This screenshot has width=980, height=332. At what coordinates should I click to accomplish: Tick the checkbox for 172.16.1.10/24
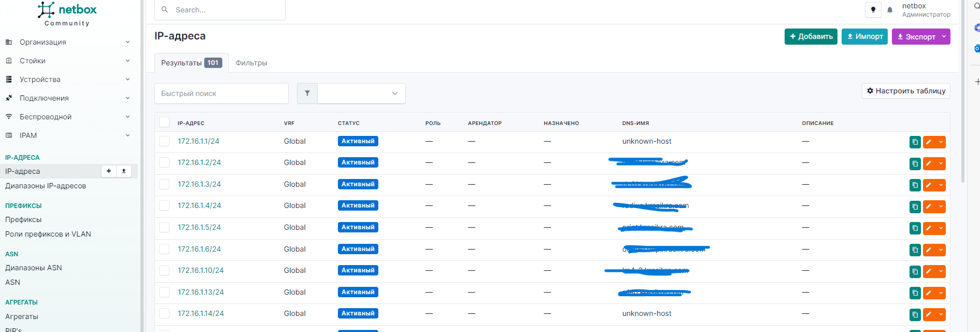coord(164,270)
